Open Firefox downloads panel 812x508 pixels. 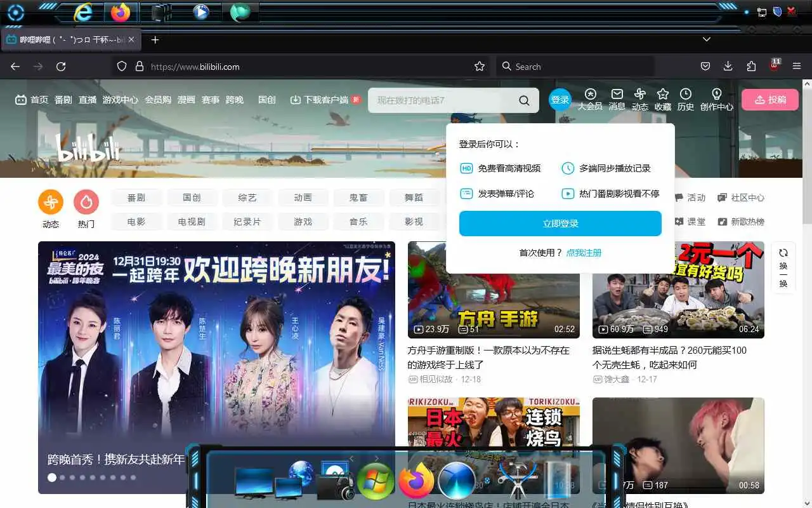click(728, 67)
